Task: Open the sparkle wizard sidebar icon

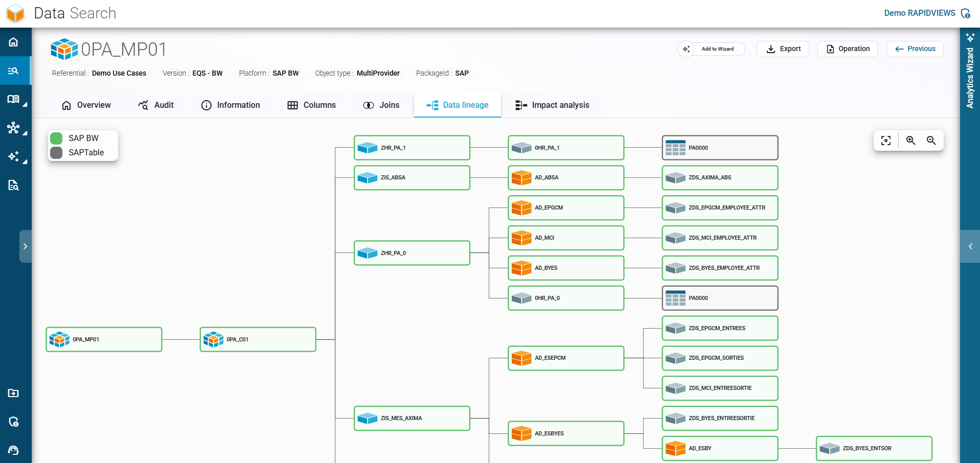Action: [x=13, y=156]
